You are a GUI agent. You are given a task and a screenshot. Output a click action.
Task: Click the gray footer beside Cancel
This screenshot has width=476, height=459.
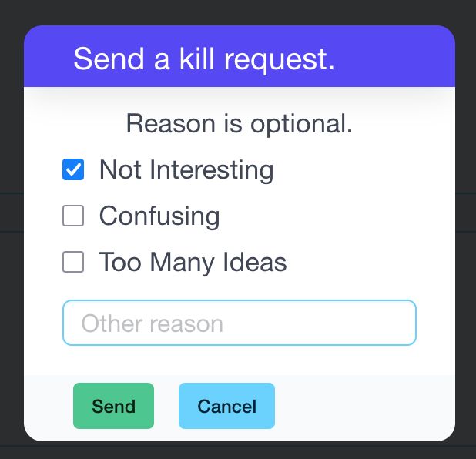[x=362, y=406]
